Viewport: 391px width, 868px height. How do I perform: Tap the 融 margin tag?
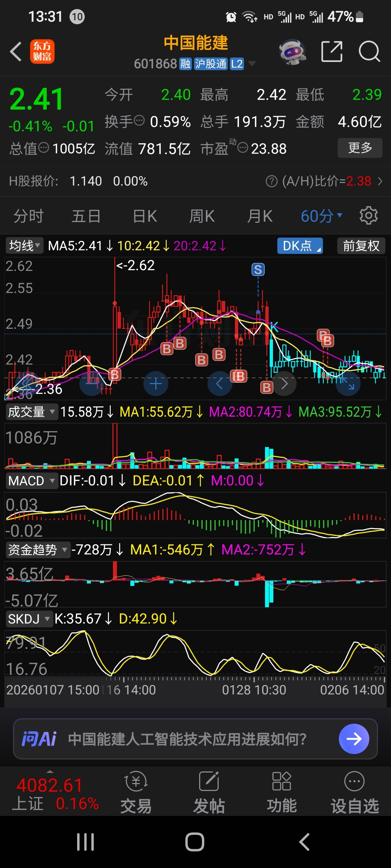185,64
